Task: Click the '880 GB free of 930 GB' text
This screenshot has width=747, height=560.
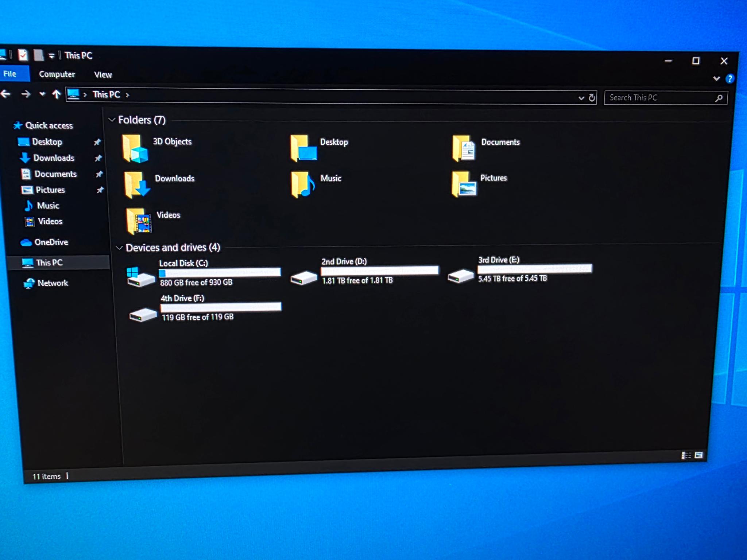Action: (196, 282)
